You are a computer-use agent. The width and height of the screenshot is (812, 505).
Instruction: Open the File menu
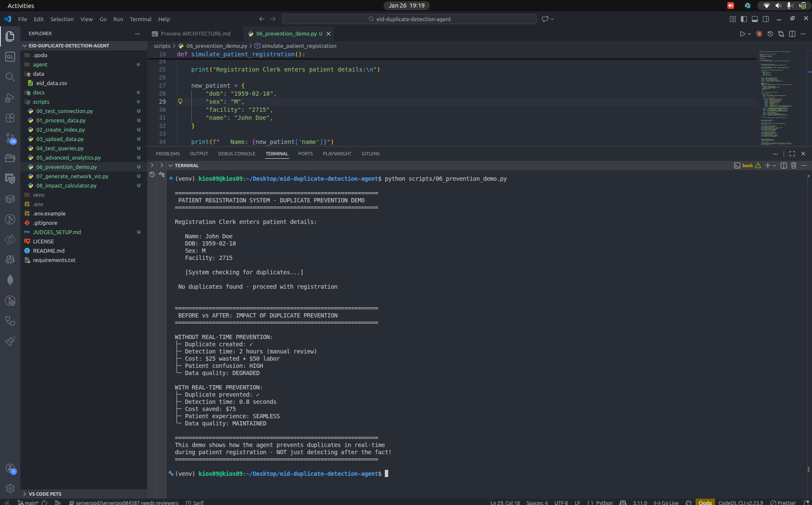pyautogui.click(x=22, y=19)
